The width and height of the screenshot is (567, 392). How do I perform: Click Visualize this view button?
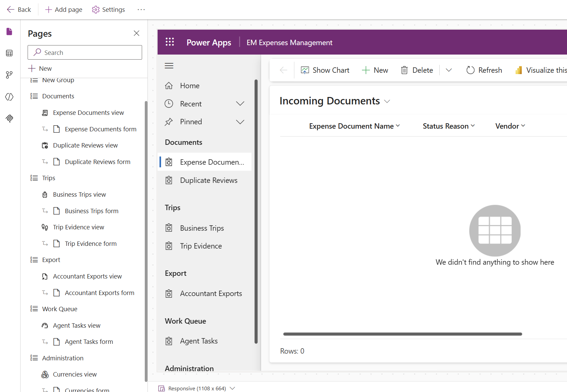coord(541,70)
